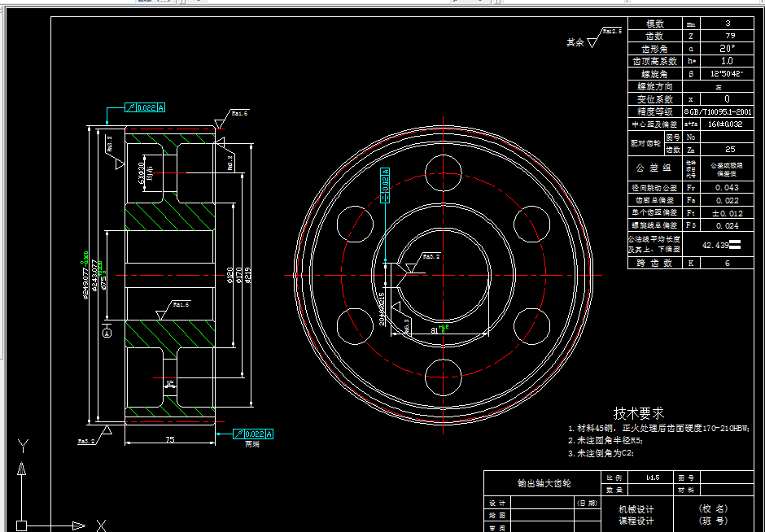Click the 技术要求 heading
Image resolution: width=765 pixels, height=532 pixels.
pyautogui.click(x=639, y=413)
